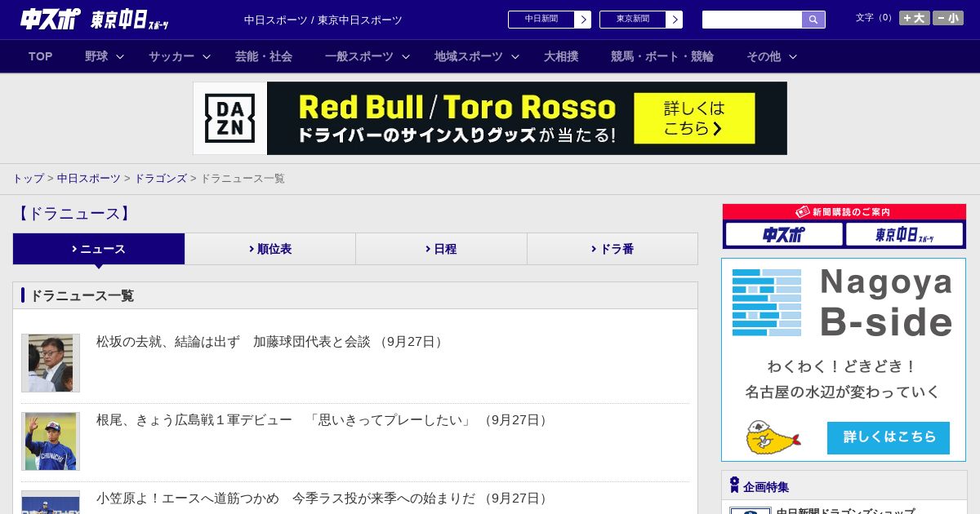This screenshot has width=980, height=514.
Task: Expand the 一般スポーツ menu chevron
Action: (x=406, y=57)
